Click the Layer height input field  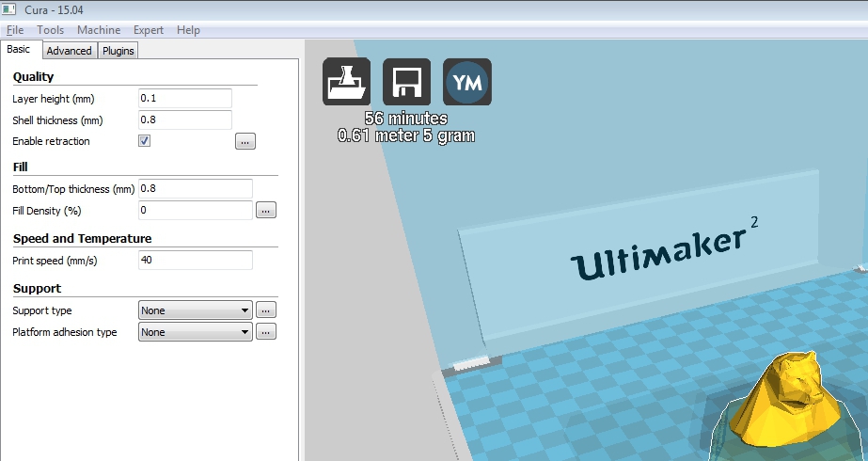tap(184, 99)
